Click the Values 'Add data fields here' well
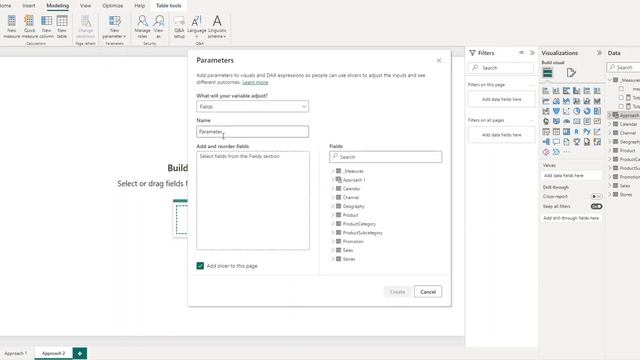This screenshot has width=640, height=360. (x=571, y=176)
